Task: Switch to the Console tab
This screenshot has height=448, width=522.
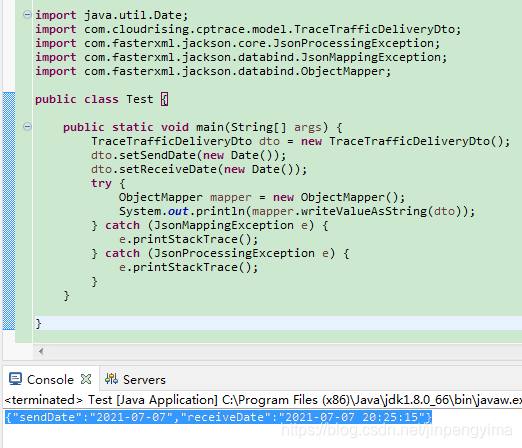Action: pyautogui.click(x=50, y=380)
